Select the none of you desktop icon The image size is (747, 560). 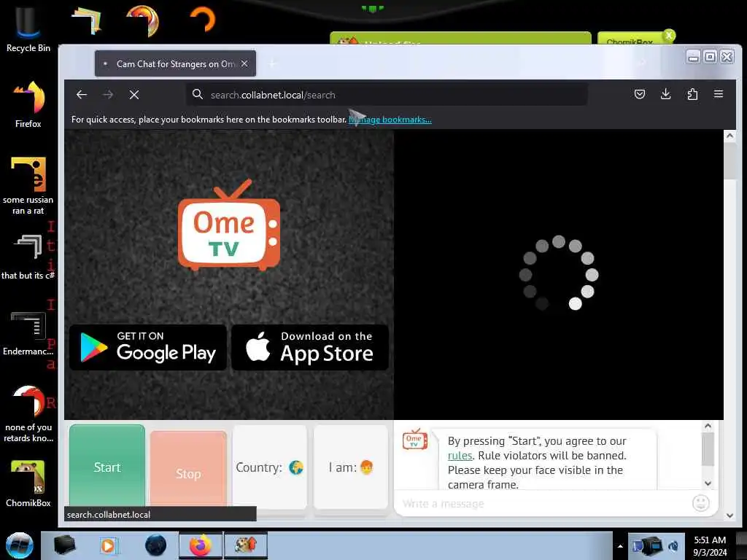pyautogui.click(x=28, y=413)
